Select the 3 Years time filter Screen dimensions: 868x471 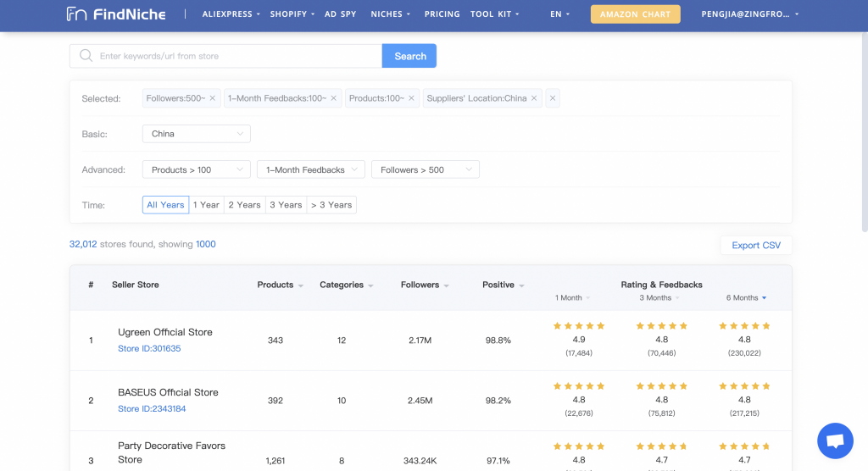pos(287,205)
